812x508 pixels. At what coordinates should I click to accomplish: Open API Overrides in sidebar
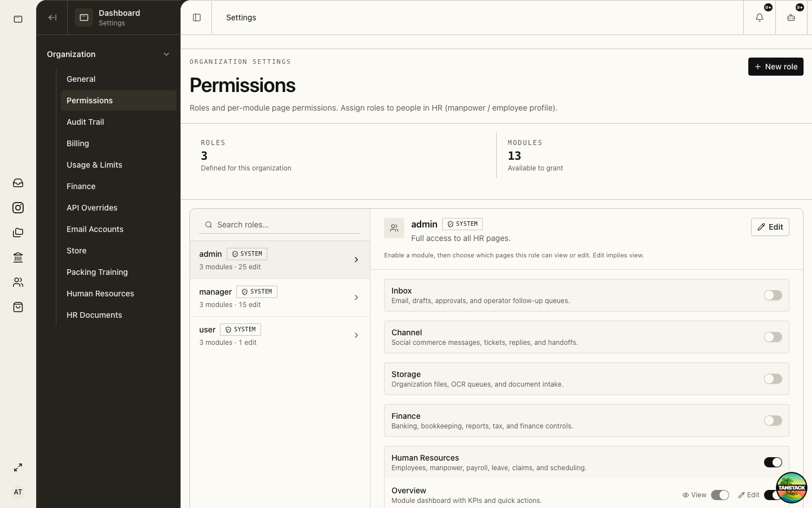coord(118,208)
